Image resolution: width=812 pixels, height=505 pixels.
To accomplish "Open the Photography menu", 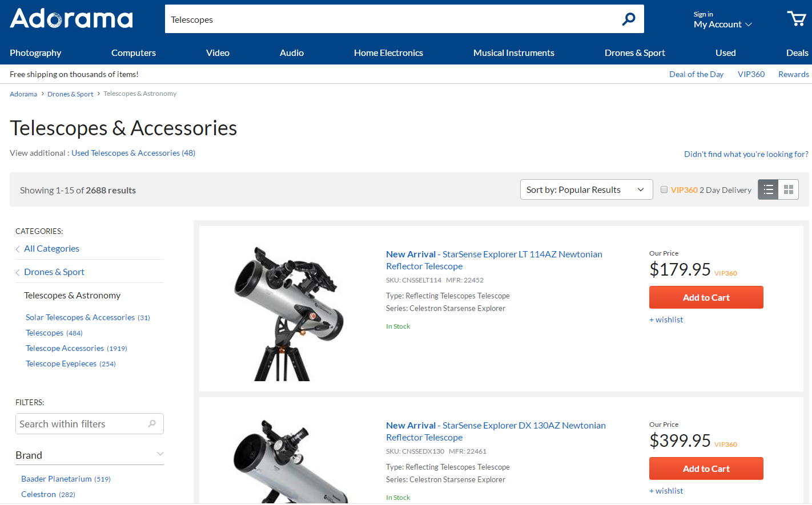I will [35, 53].
